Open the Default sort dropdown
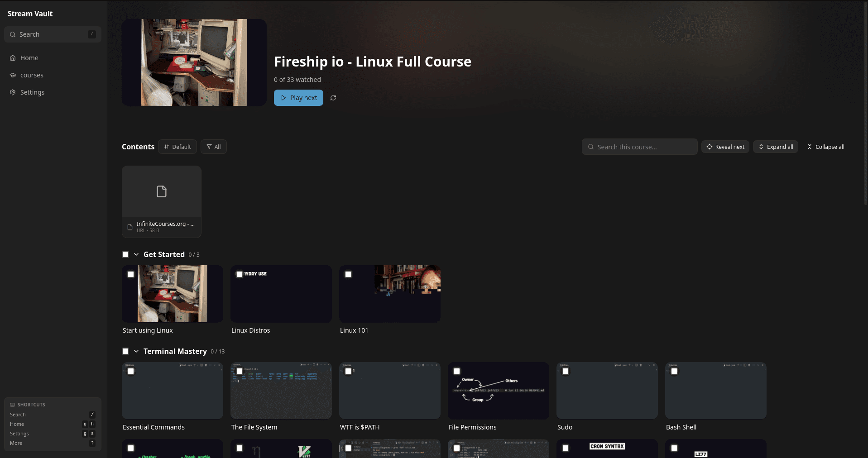The height and width of the screenshot is (458, 868). coord(177,147)
